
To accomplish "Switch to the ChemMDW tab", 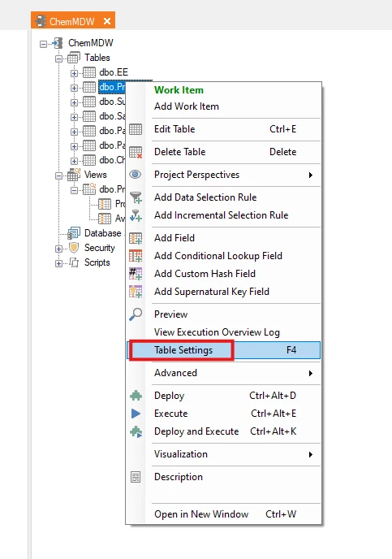I will point(71,22).
